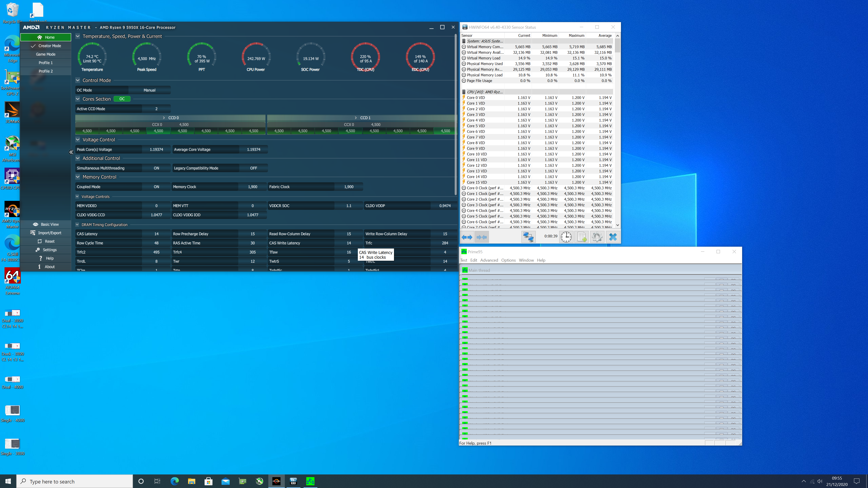Open Microsoft Edge from the taskbar

[175, 481]
